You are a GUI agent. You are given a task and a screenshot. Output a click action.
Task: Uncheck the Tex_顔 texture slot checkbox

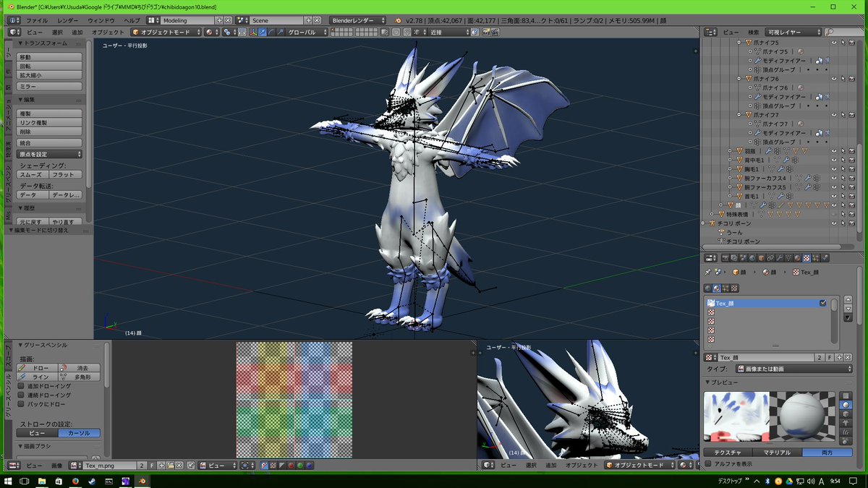pyautogui.click(x=823, y=303)
